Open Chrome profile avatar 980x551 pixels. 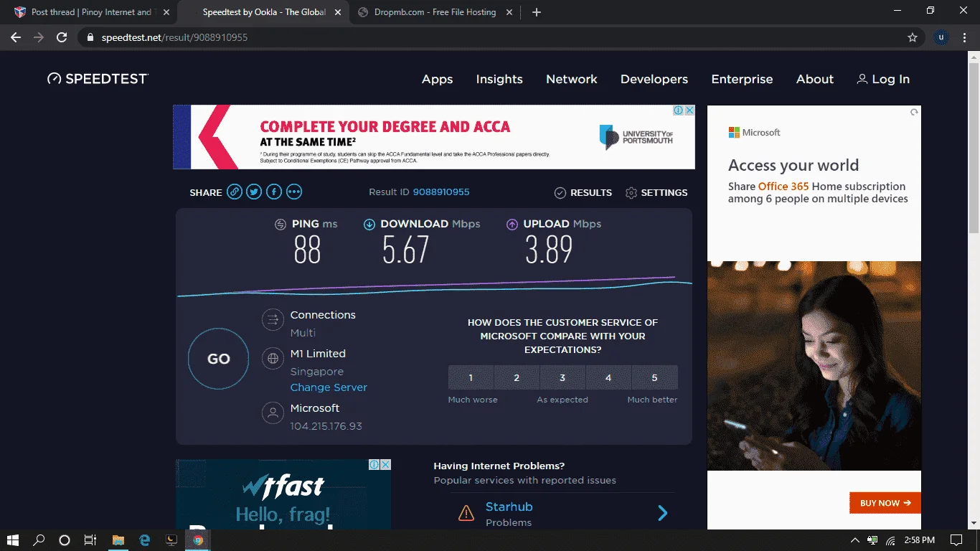tap(941, 37)
